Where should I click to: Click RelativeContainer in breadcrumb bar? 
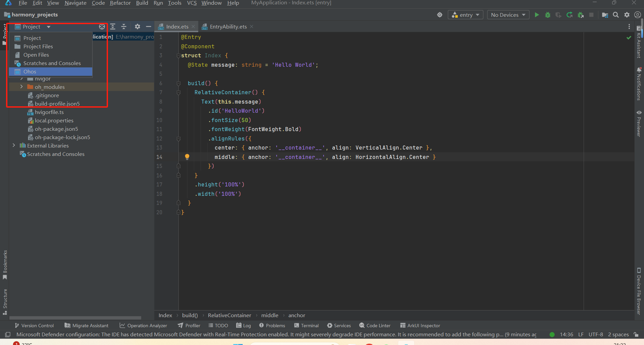pos(229,315)
